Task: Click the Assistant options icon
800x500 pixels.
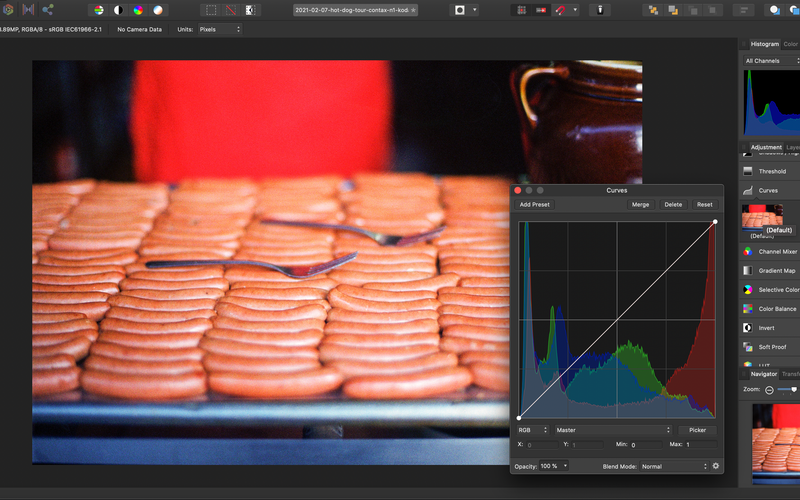Action: [x=600, y=10]
